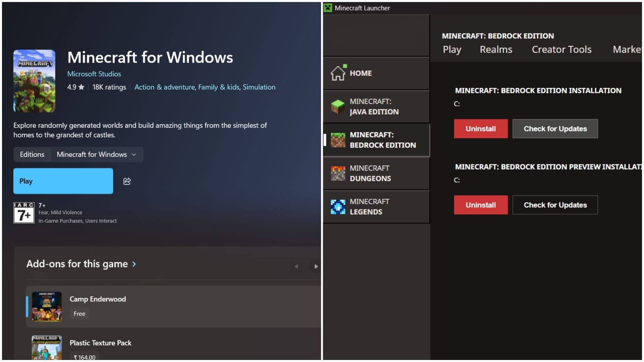Open the Camp Enderwood add-on thumbnail
The width and height of the screenshot is (644, 362).
click(47, 306)
